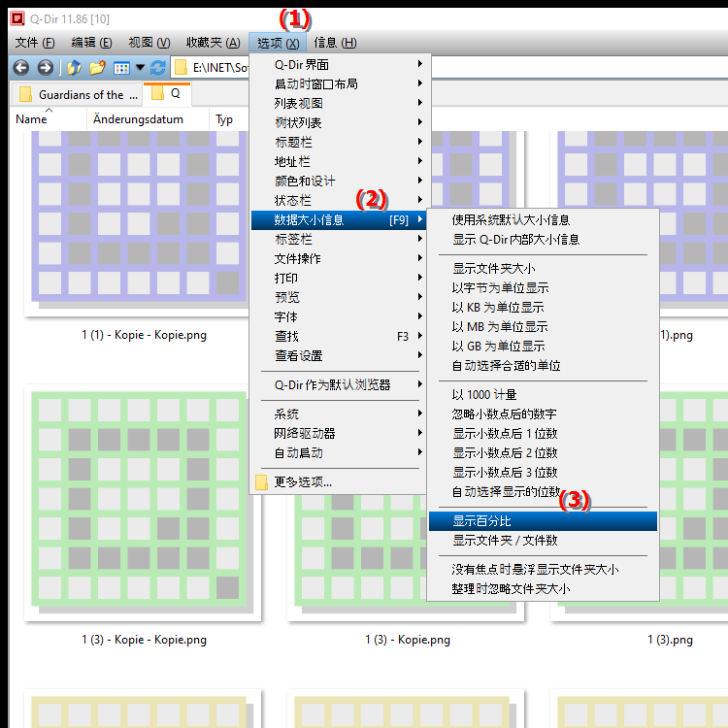Expand the 启动时窗口布局 submenu

pos(339,83)
